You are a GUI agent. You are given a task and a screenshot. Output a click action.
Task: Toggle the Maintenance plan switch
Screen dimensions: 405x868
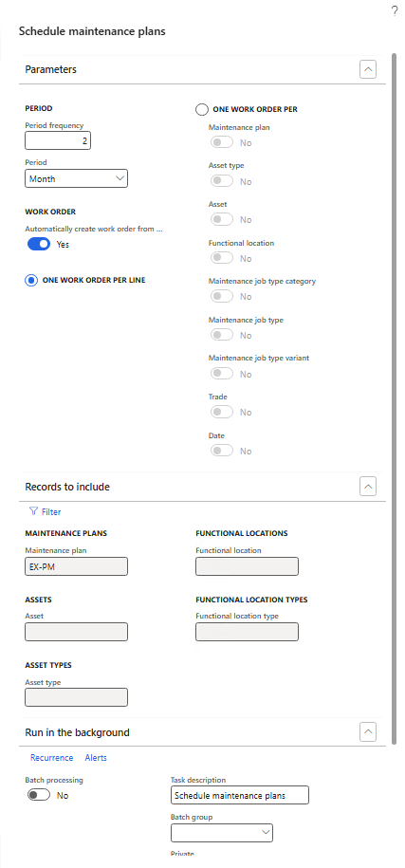pos(222,143)
